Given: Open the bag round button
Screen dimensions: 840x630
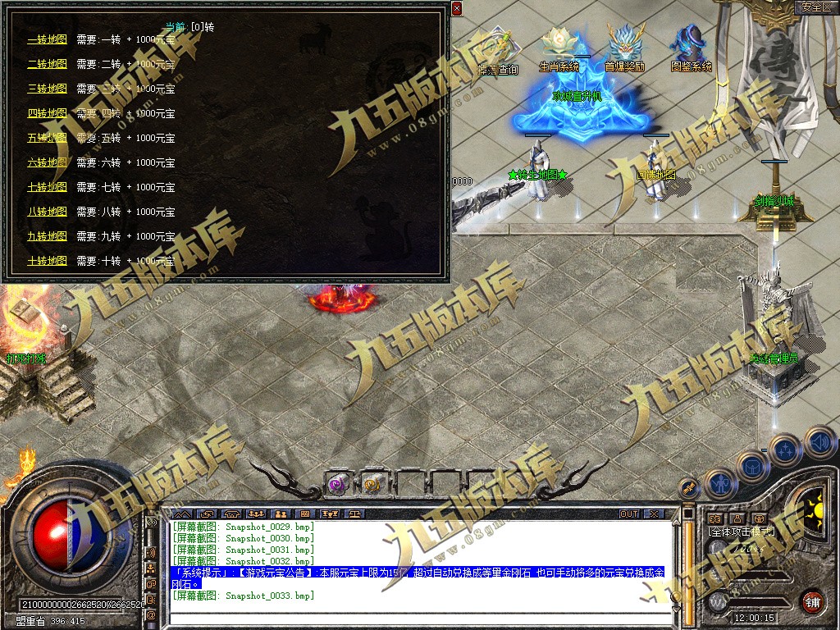Looking at the screenshot, I should [x=753, y=467].
